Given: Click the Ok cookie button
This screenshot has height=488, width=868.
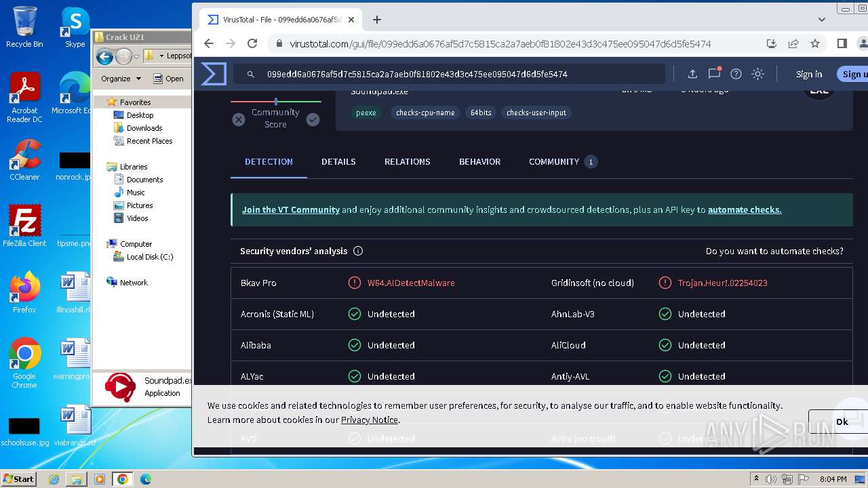Looking at the screenshot, I should [x=838, y=422].
